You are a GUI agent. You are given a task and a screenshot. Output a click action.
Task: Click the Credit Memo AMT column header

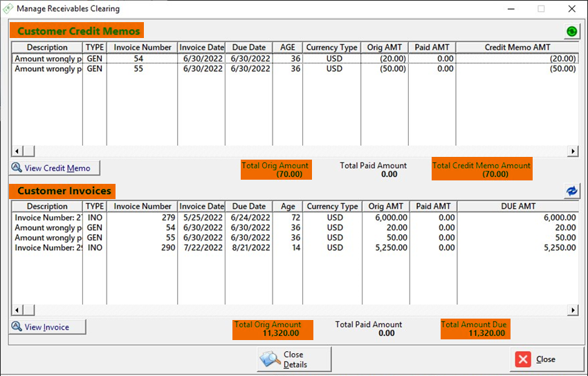[517, 47]
